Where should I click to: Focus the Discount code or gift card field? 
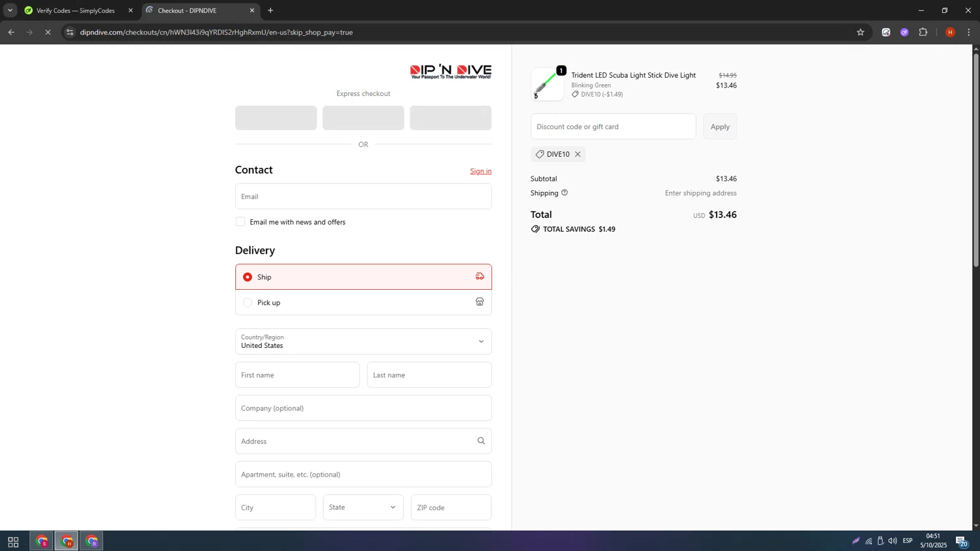point(613,127)
